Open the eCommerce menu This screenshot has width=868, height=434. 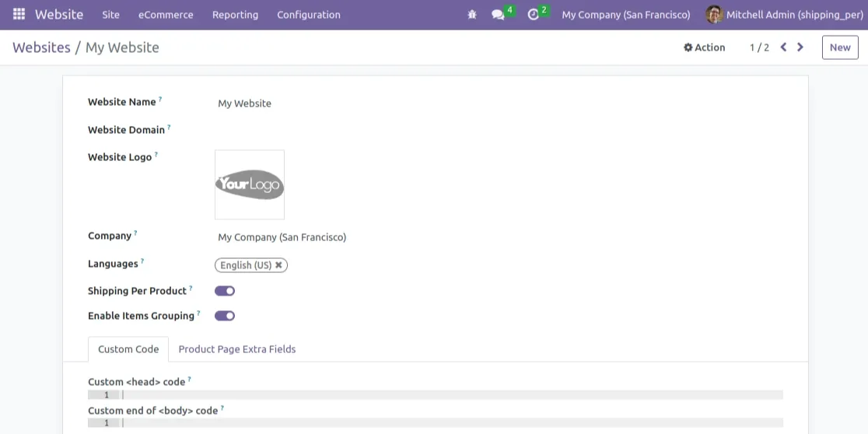pos(166,15)
